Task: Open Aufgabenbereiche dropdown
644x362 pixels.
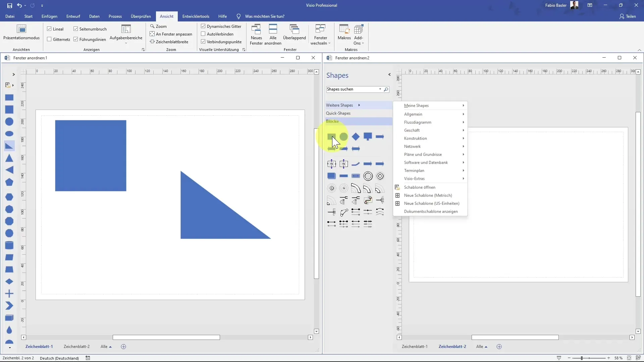Action: point(126,35)
